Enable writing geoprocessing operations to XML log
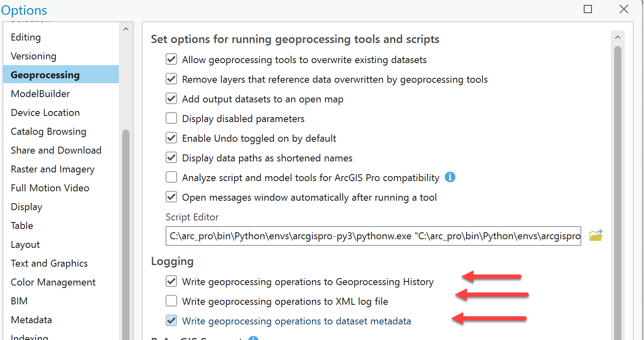This screenshot has width=644, height=340. [x=171, y=301]
